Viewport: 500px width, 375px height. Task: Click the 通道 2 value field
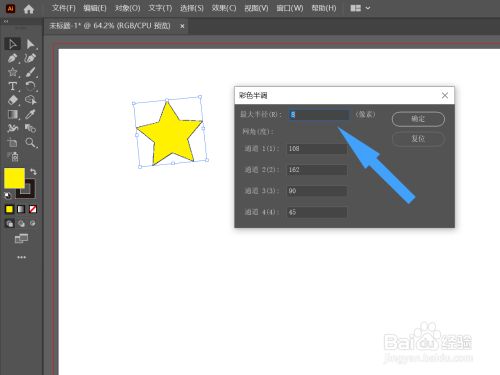point(317,170)
